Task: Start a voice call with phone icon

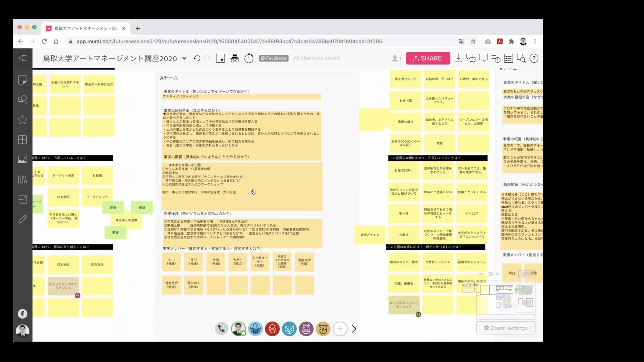Action: (x=221, y=329)
